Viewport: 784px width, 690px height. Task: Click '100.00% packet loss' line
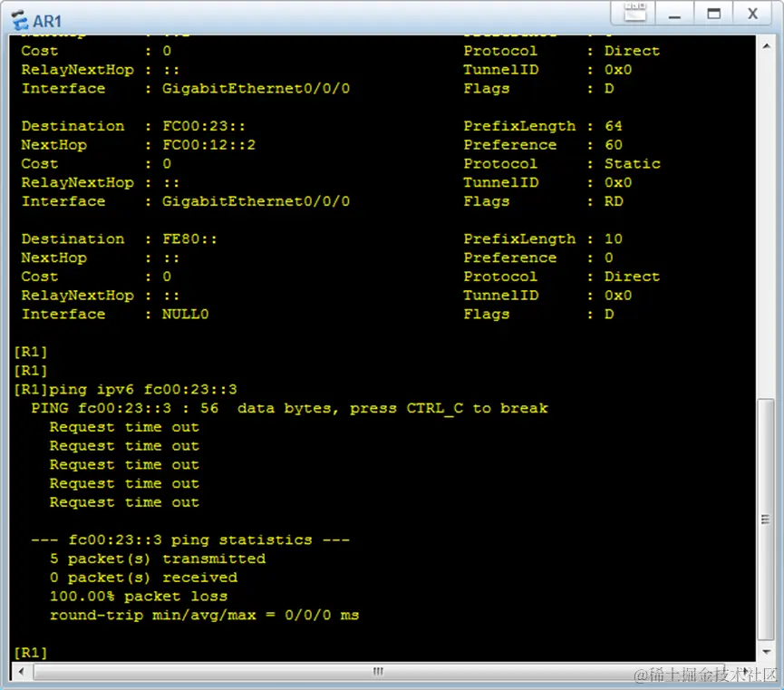point(139,597)
